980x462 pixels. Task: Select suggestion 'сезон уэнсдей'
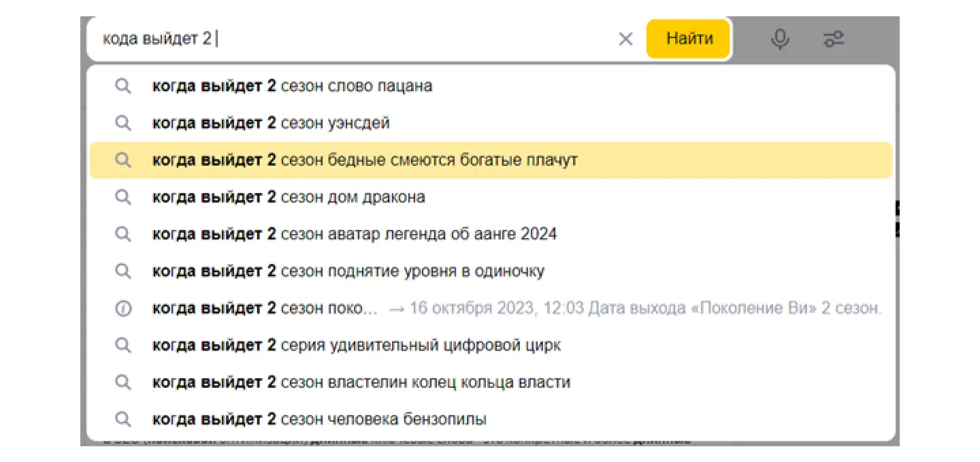pos(491,123)
